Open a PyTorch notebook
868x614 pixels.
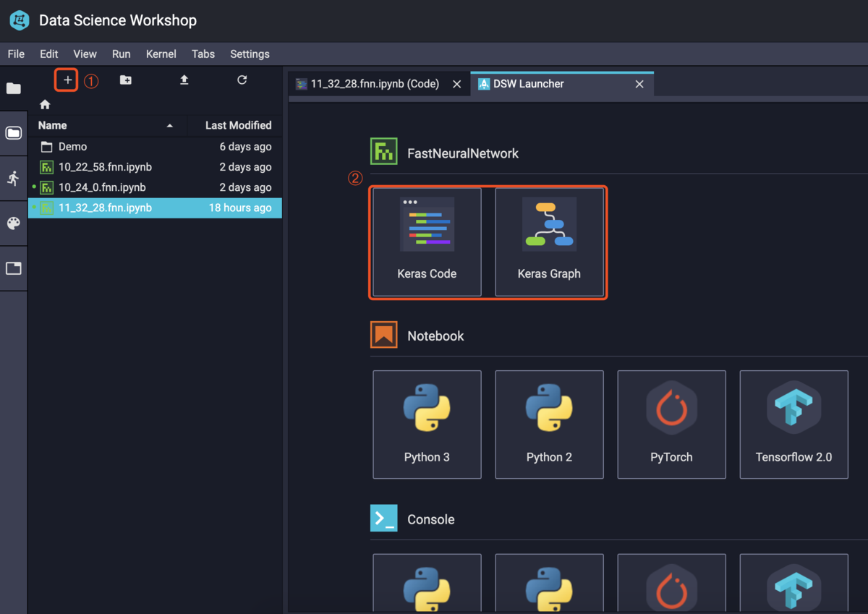pos(671,425)
